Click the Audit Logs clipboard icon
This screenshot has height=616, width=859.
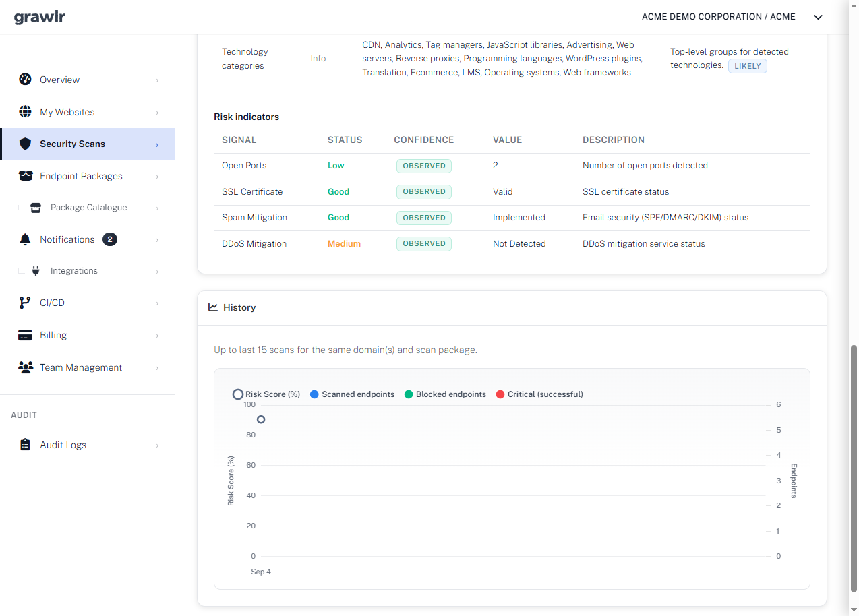[25, 445]
